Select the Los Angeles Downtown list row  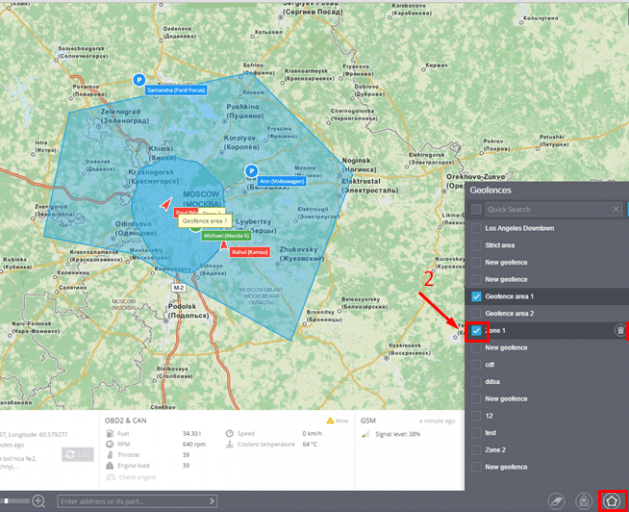[547, 228]
